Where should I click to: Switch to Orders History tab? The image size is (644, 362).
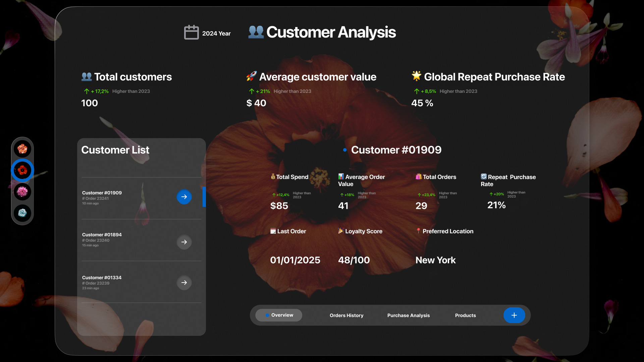[x=346, y=315]
